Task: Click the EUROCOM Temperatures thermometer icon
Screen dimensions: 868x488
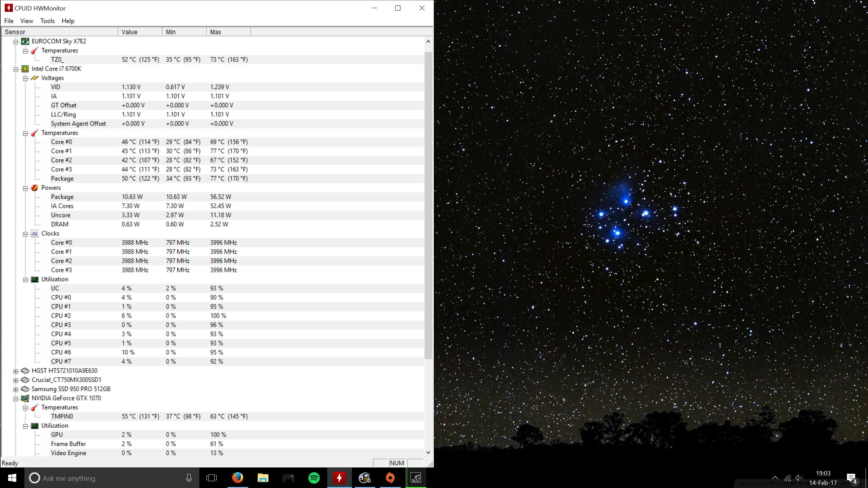Action: [35, 50]
